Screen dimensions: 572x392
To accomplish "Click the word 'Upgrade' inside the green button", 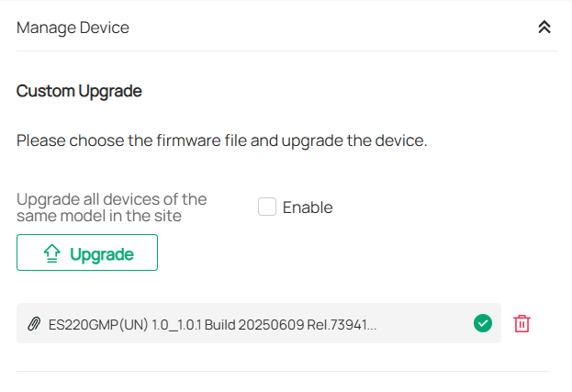I will [102, 254].
